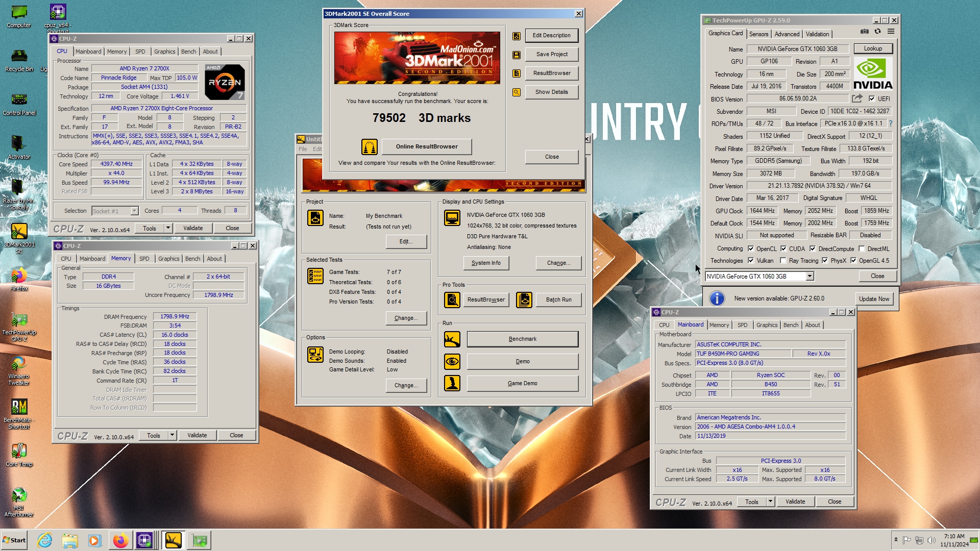Click the DRAM Frequency value field

click(175, 317)
